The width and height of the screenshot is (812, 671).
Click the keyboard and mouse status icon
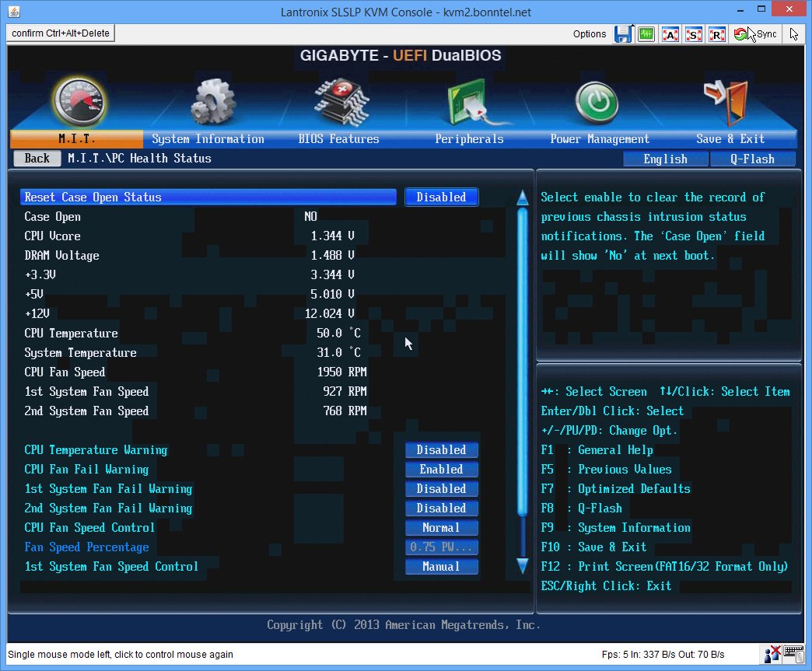[x=783, y=654]
